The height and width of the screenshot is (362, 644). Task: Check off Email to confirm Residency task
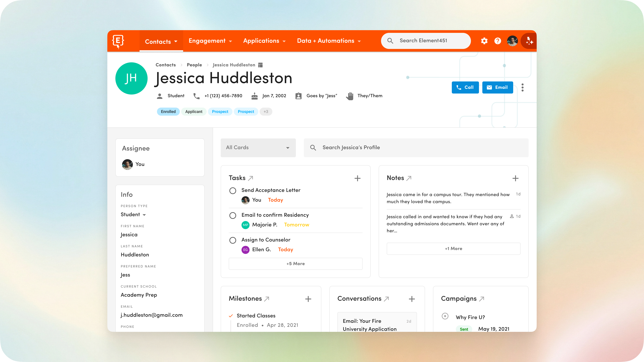coord(232,216)
